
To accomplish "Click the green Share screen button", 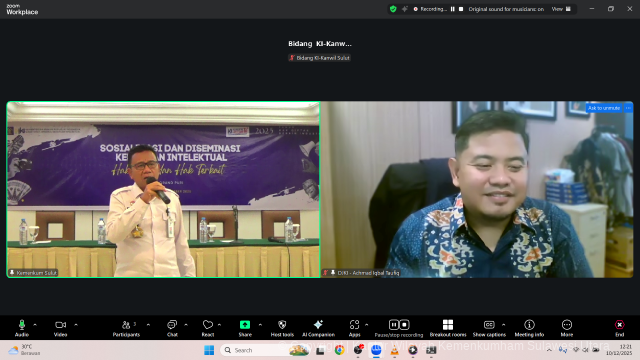I will point(245,328).
